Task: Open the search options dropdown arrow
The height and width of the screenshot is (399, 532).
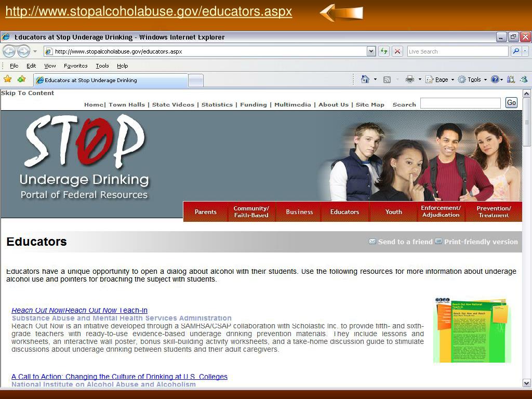Action: pos(525,51)
